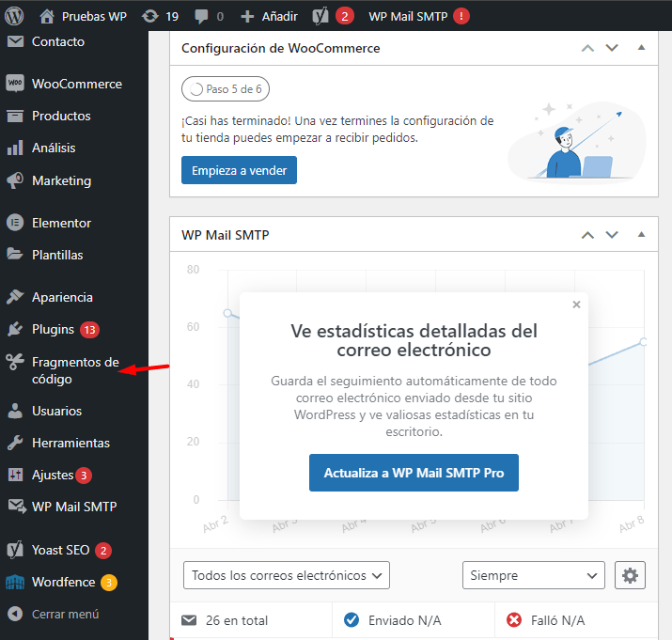Click the Elementor sidebar icon

pyautogui.click(x=15, y=223)
